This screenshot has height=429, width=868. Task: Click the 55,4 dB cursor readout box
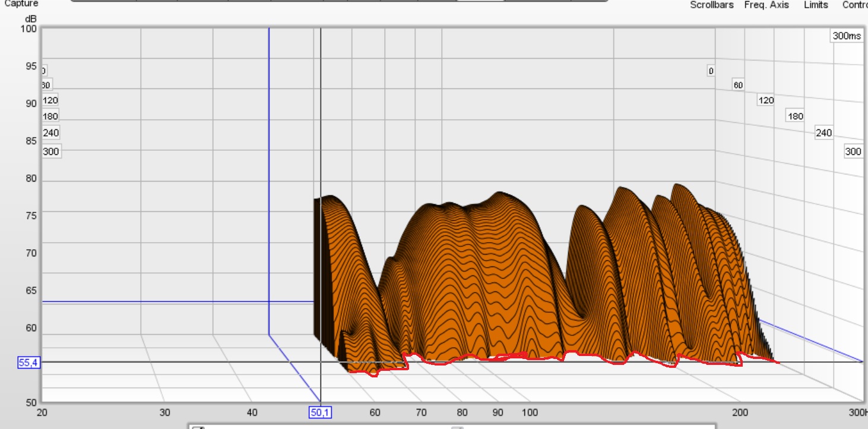coord(28,362)
